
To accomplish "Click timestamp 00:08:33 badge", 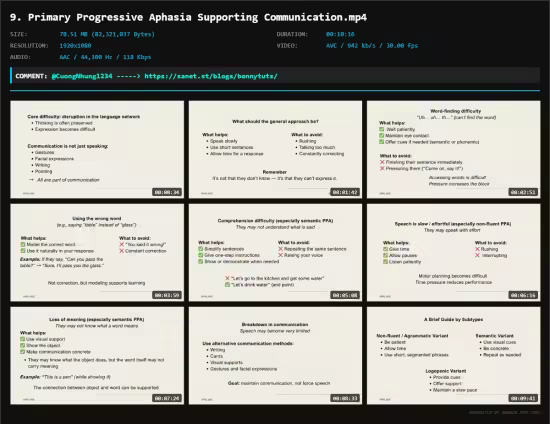I will [x=345, y=398].
